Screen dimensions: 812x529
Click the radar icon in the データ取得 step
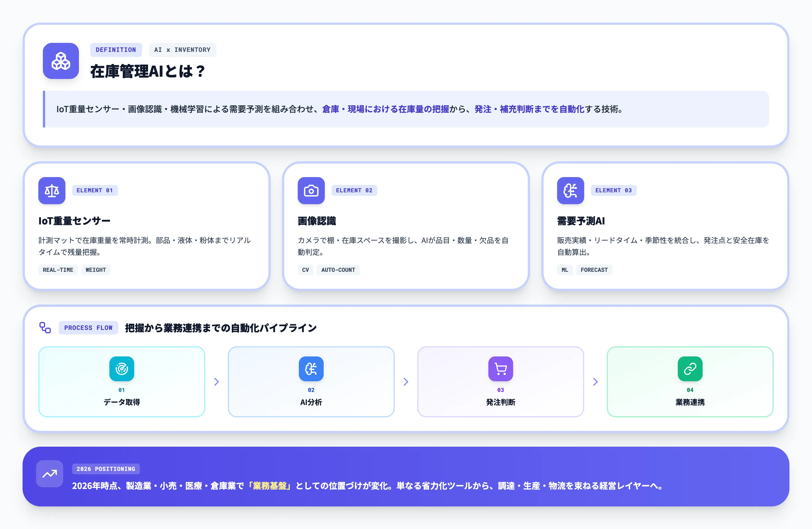[122, 369]
